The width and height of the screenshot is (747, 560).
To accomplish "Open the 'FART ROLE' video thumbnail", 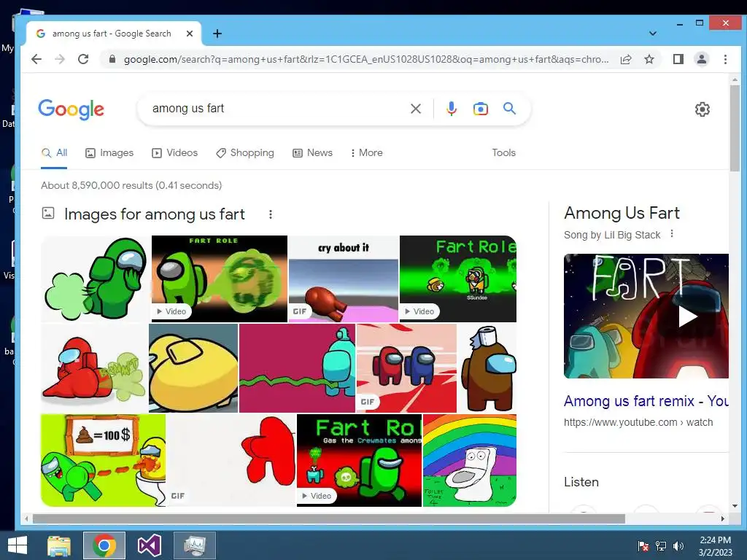I will tap(220, 279).
